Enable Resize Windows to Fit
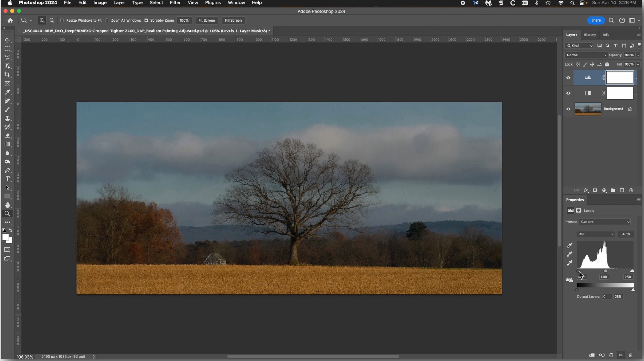Viewport: 644px width, 361px height. click(x=62, y=20)
